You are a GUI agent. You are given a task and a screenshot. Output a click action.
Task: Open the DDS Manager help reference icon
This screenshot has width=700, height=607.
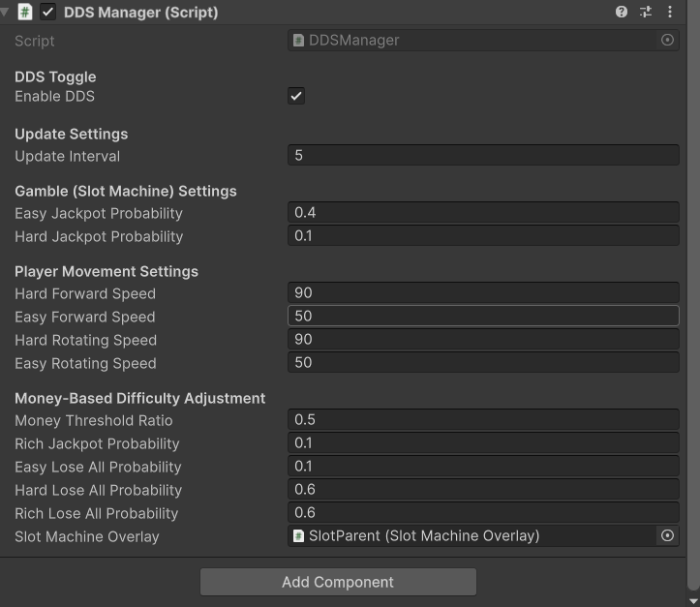click(622, 13)
